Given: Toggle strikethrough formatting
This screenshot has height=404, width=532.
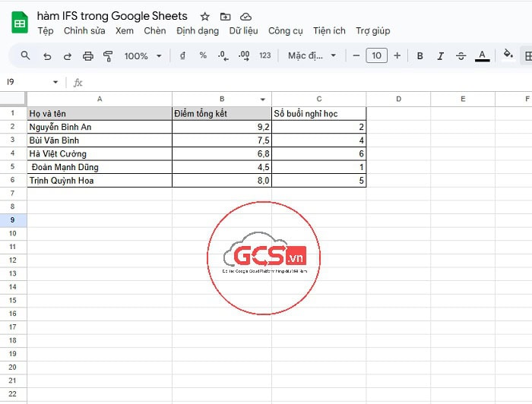Looking at the screenshot, I should tap(461, 55).
